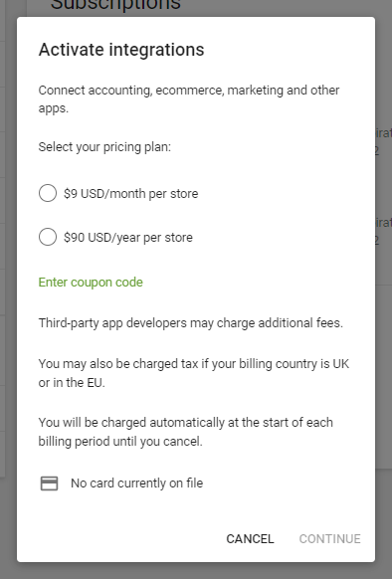Click the "Select your pricing plan:" text
The image size is (392, 579).
click(104, 147)
